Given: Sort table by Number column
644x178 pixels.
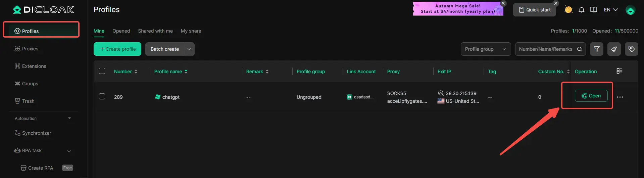Looking at the screenshot, I should tap(126, 72).
